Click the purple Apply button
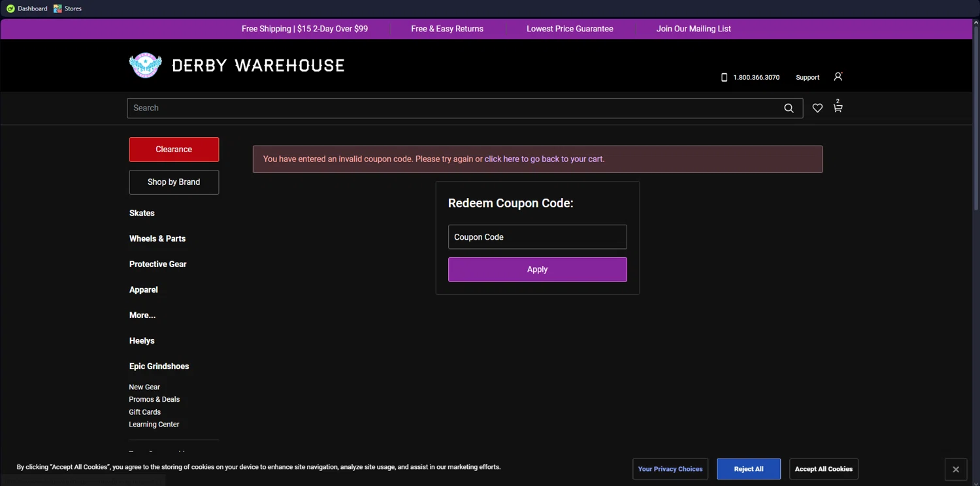This screenshot has height=486, width=980. pos(538,269)
